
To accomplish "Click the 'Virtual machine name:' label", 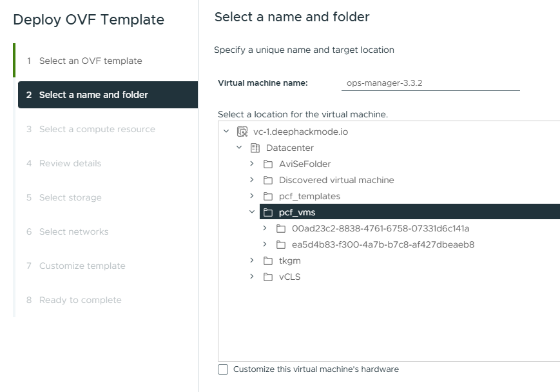I will (x=263, y=83).
